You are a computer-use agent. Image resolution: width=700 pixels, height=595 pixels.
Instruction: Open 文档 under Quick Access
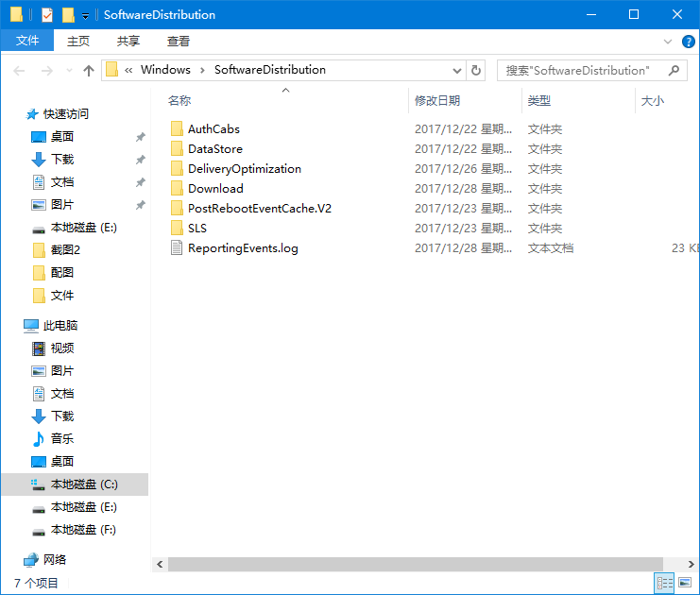point(62,182)
